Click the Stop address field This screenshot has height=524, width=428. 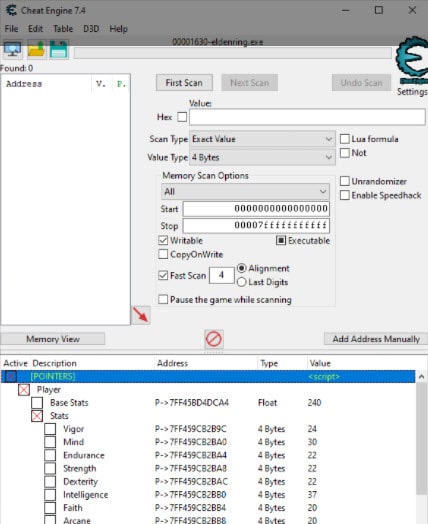[x=256, y=226]
